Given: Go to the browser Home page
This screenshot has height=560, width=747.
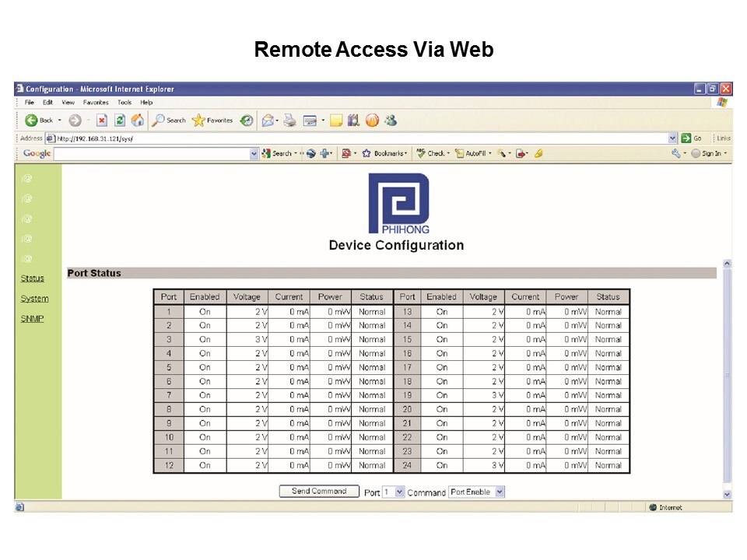Looking at the screenshot, I should [138, 121].
